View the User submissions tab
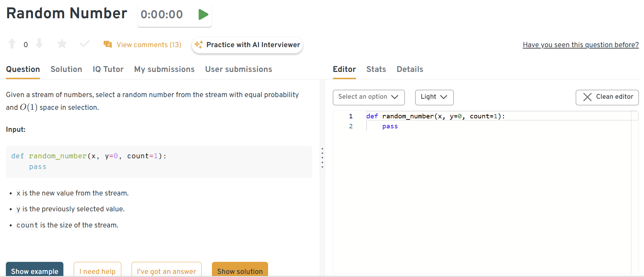644x277 pixels. [x=238, y=70]
